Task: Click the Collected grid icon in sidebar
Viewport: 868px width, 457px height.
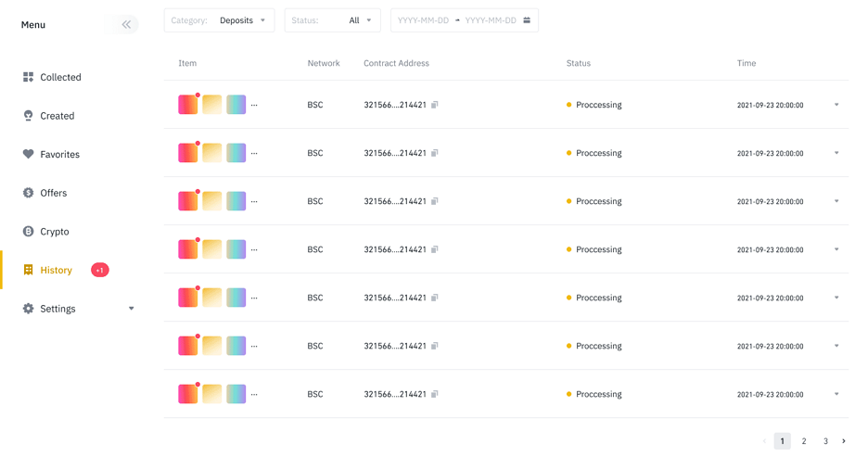Action: tap(28, 77)
